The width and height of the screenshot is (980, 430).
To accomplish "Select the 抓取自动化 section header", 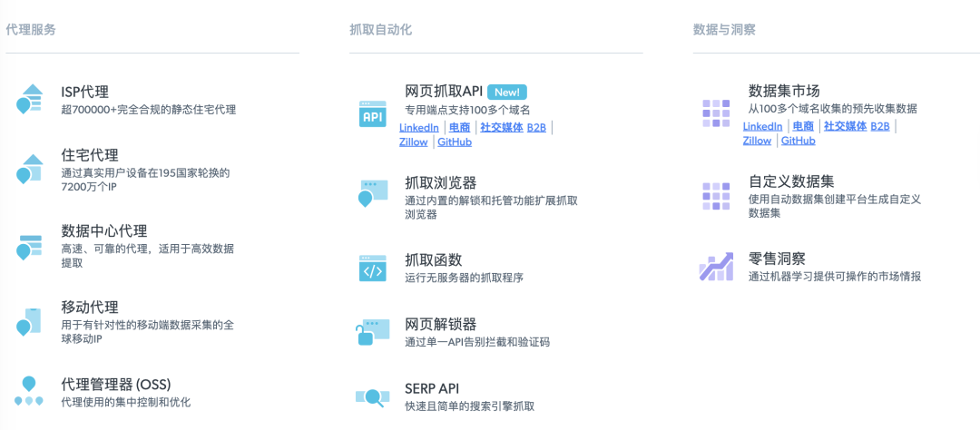I will pyautogui.click(x=380, y=29).
